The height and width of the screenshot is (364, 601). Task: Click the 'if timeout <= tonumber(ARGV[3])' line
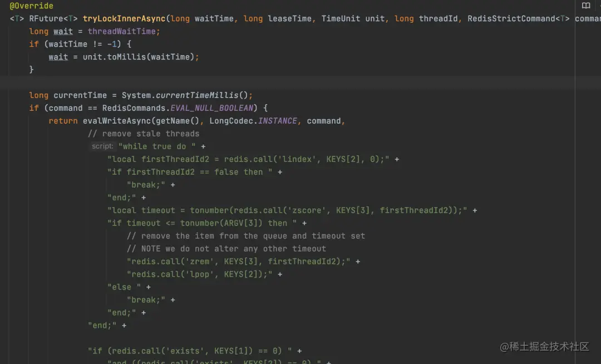(202, 223)
